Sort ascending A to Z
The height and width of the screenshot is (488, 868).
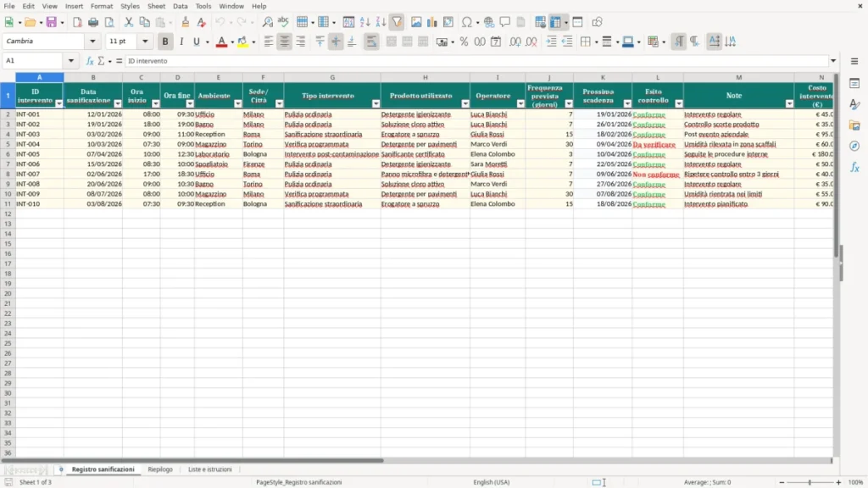pyautogui.click(x=364, y=22)
